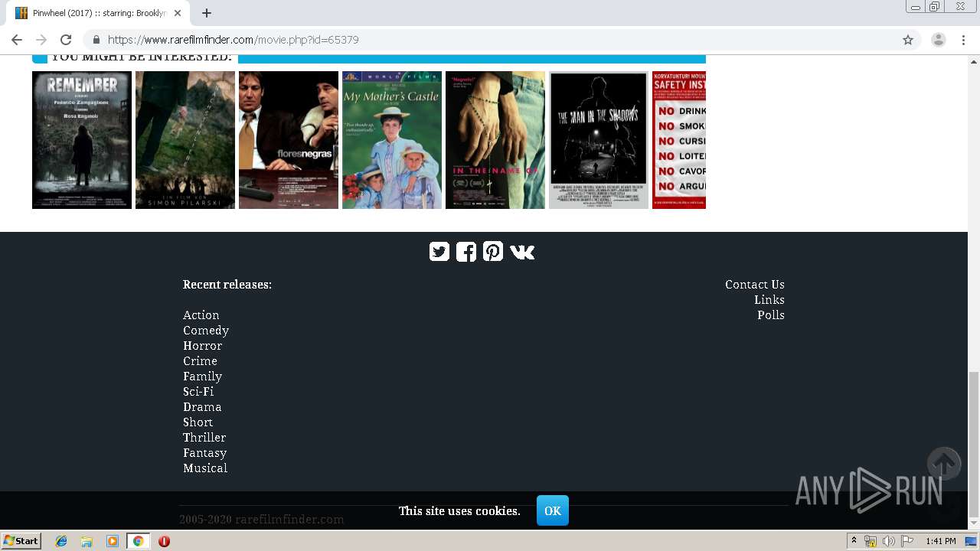Screen dimensions: 980x551
Task: Open the red Opera taskbar icon
Action: point(164,541)
